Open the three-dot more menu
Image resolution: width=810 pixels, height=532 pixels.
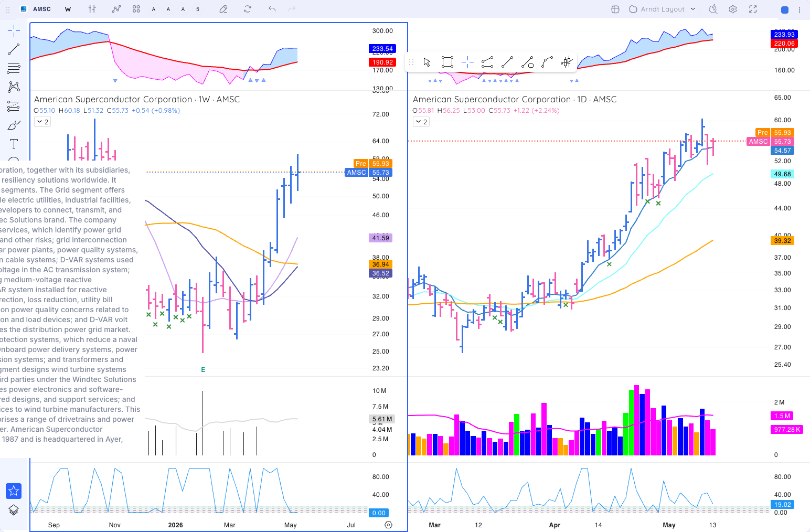point(800,9)
